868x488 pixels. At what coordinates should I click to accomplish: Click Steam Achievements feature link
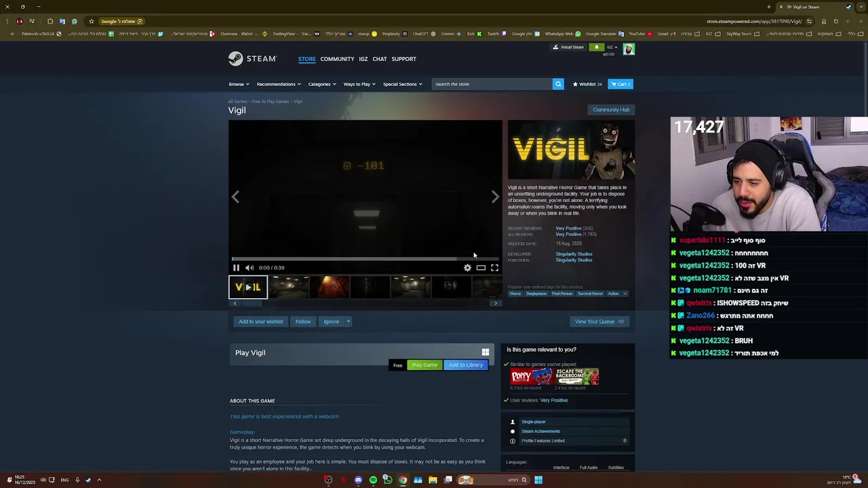540,431
